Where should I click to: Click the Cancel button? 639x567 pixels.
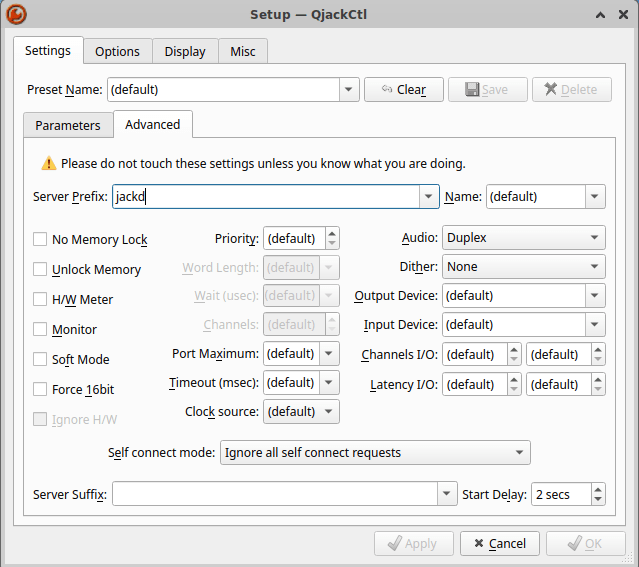coord(500,543)
